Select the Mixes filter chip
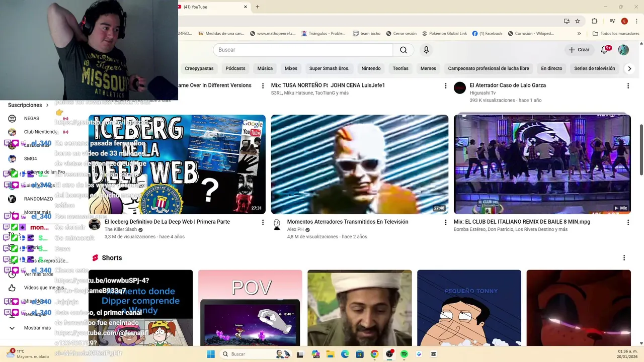 tap(291, 68)
